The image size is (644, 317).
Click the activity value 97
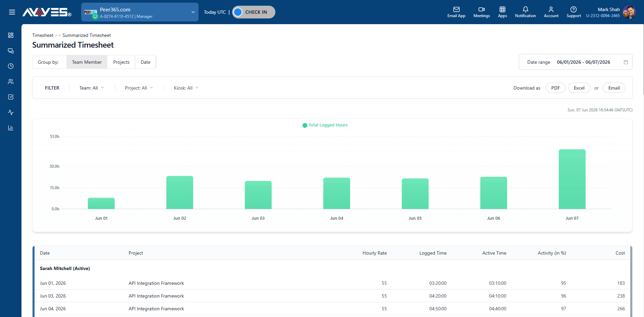pyautogui.click(x=563, y=309)
